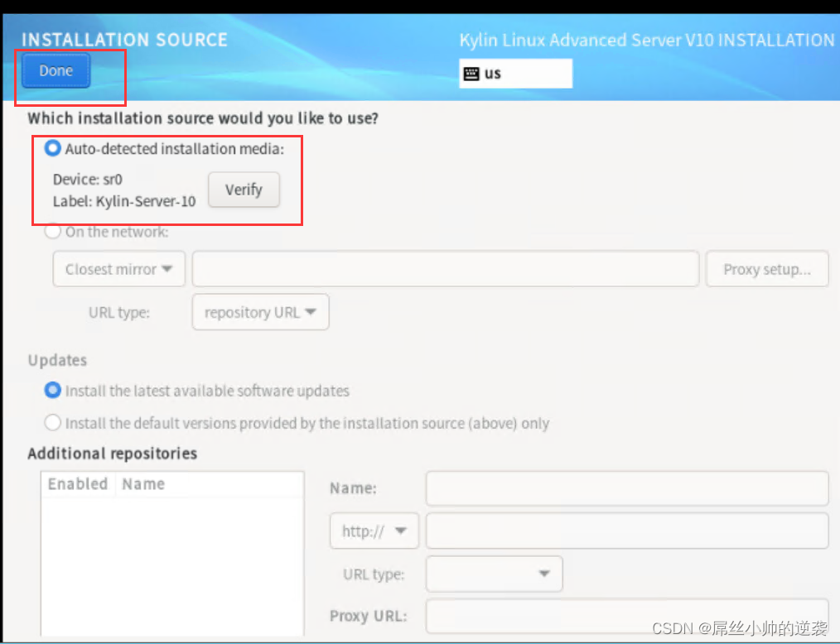Select On the network radio button
This screenshot has width=840, height=644.
(x=52, y=231)
